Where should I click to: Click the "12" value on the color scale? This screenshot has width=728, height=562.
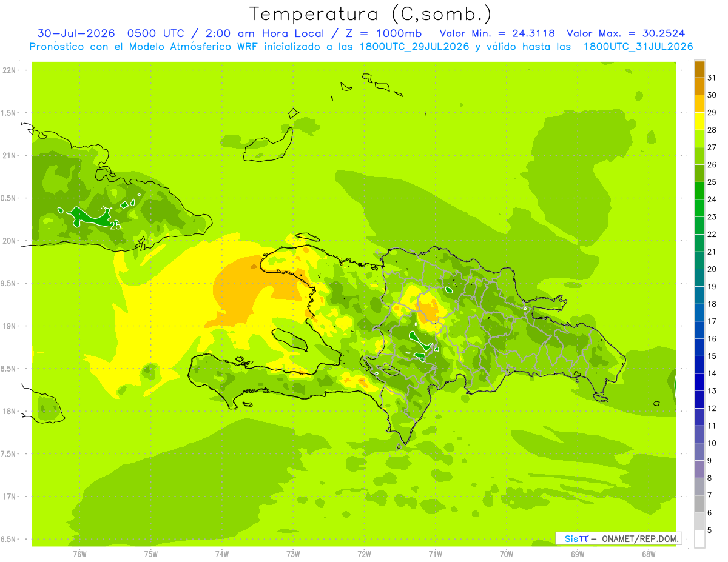click(x=712, y=409)
